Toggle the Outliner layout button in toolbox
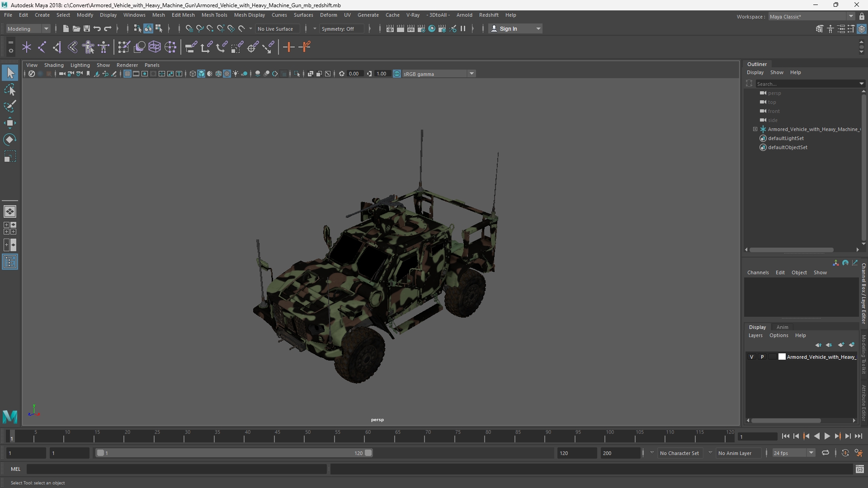Viewport: 868px width, 488px height. pyautogui.click(x=10, y=262)
